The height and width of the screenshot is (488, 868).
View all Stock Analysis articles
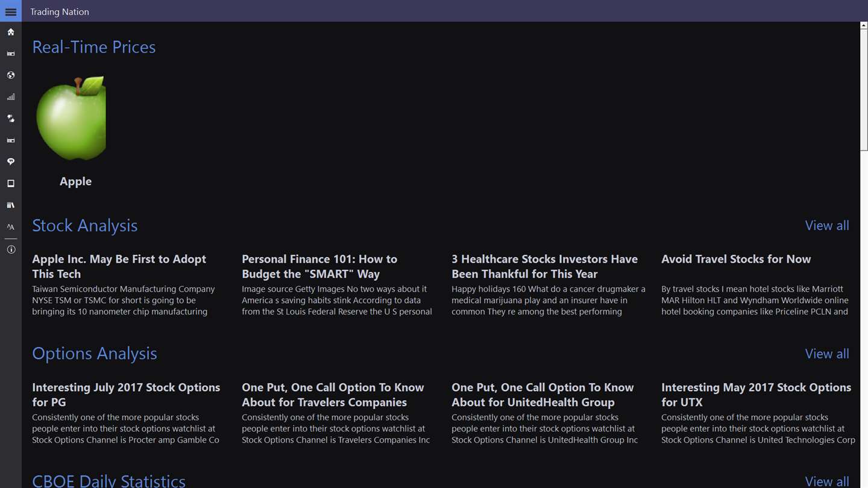coord(827,225)
